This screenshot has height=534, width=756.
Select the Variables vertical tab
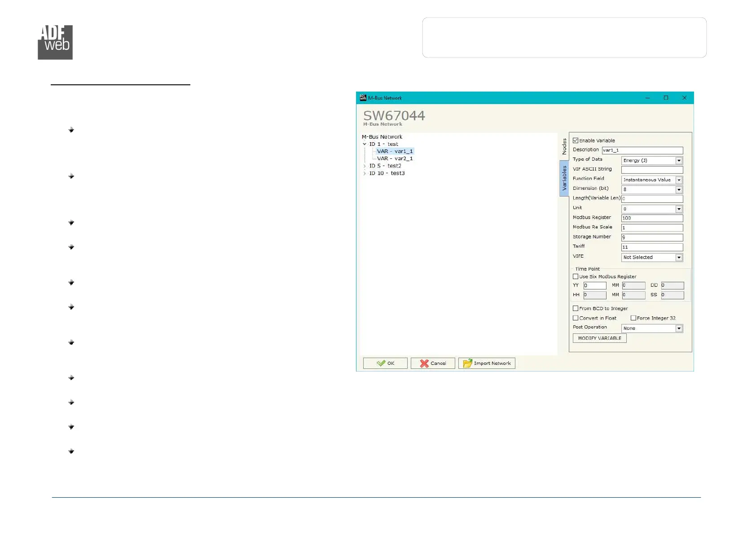click(x=564, y=178)
